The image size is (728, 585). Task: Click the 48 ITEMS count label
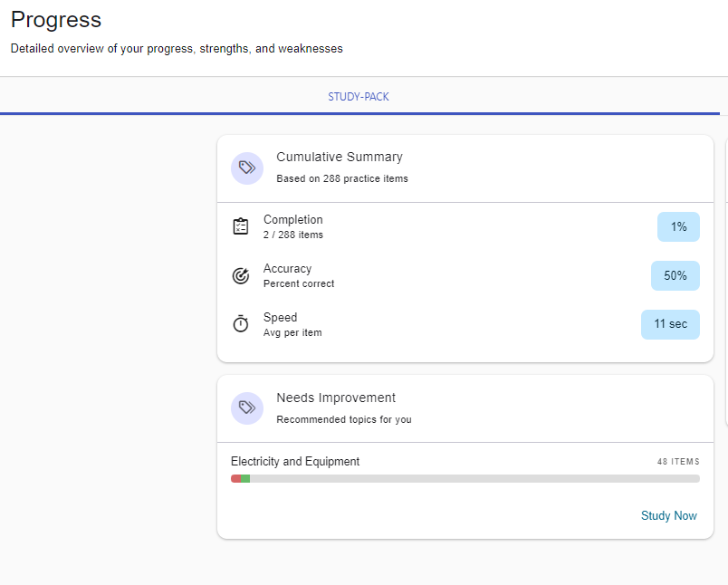pos(678,462)
